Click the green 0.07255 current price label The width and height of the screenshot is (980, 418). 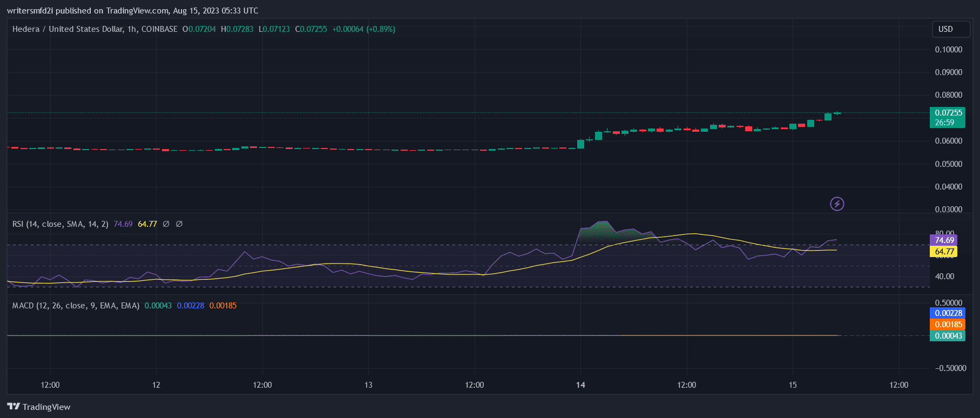948,113
